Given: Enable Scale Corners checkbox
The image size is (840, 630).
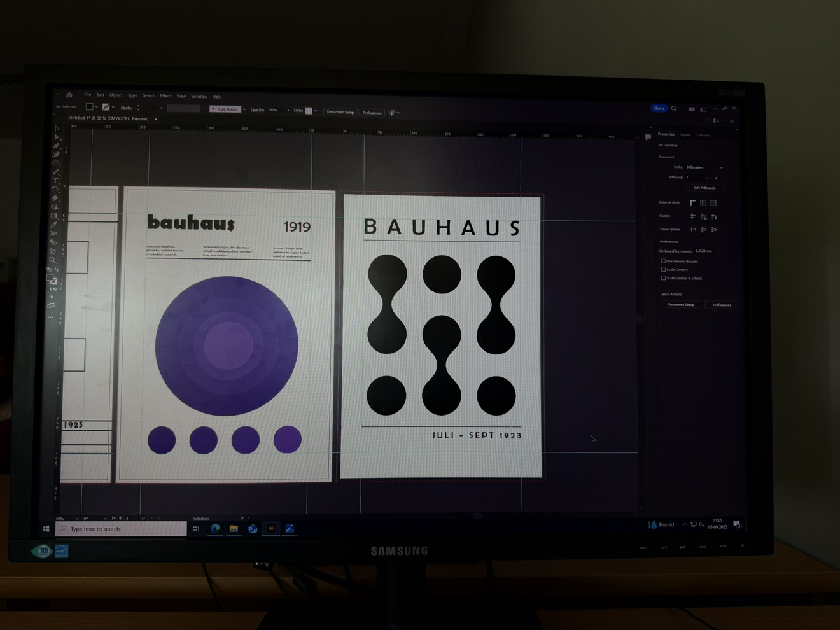Looking at the screenshot, I should pyautogui.click(x=663, y=269).
